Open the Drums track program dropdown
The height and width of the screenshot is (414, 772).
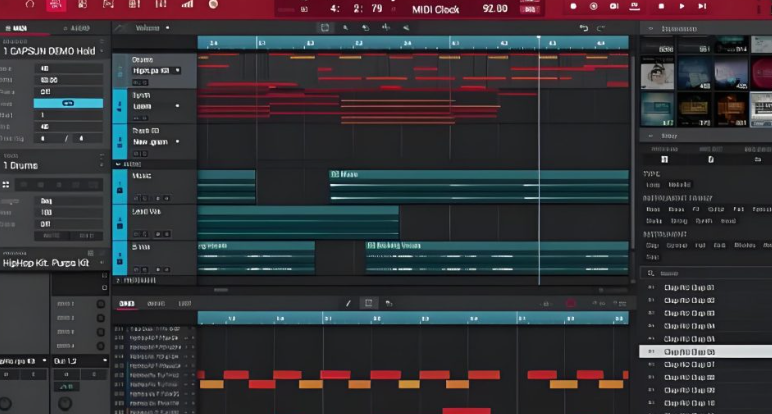(x=177, y=70)
